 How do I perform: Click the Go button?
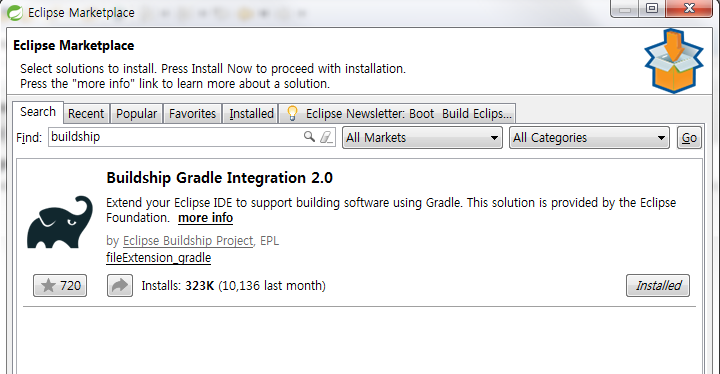point(689,137)
